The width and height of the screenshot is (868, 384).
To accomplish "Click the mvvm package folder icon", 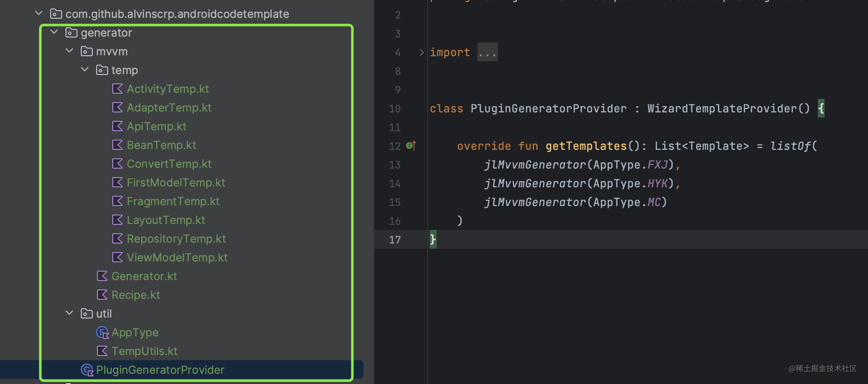I will coord(87,52).
